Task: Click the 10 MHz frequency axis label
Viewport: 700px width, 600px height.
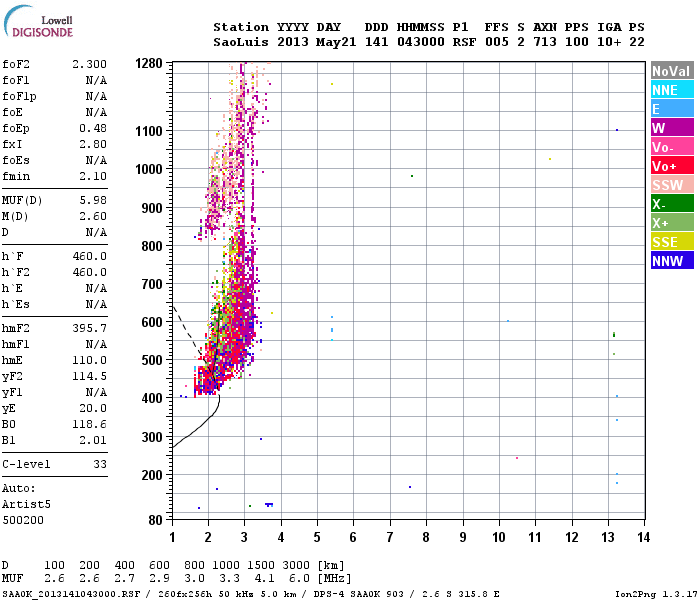Action: pyautogui.click(x=499, y=537)
